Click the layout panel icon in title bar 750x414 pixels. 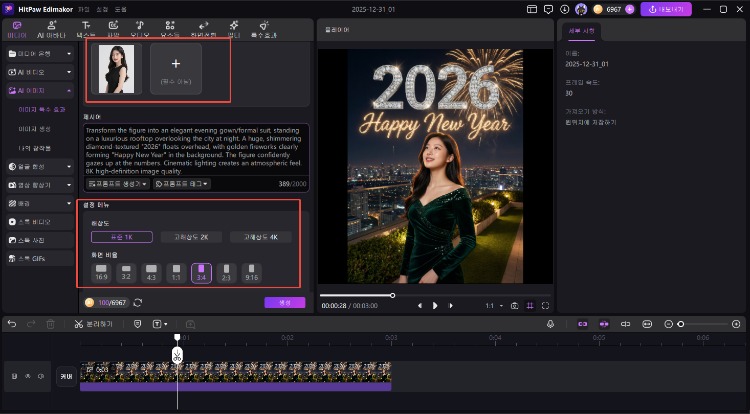tap(532, 9)
